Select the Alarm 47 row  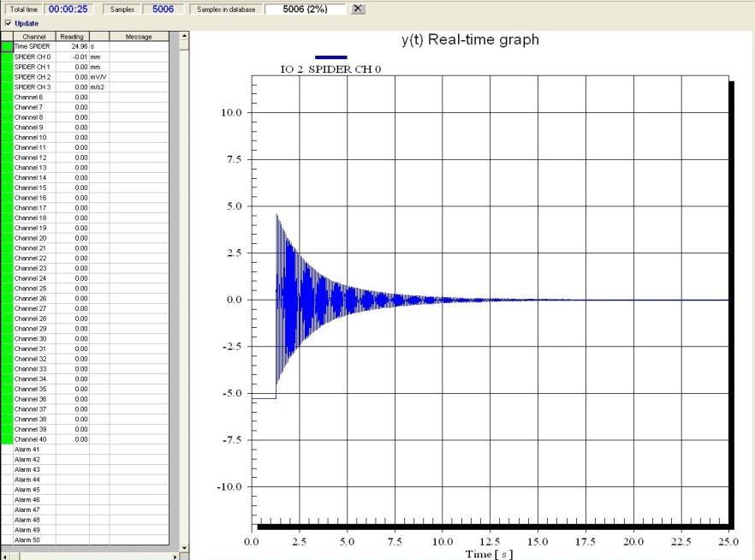pos(85,509)
